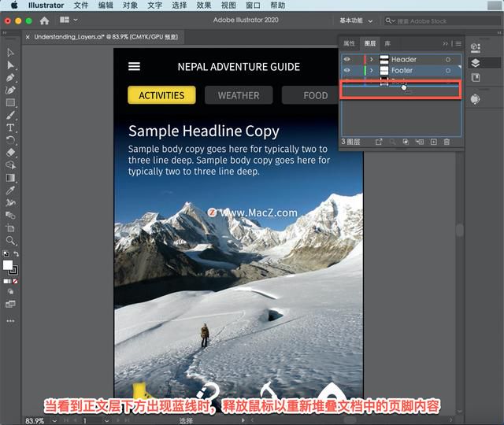Click the Home icon
Viewport: 504px width, 425px height.
coord(44,21)
